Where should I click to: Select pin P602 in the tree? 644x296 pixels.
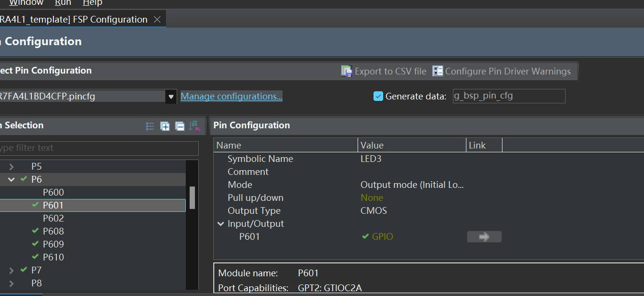coord(53,218)
